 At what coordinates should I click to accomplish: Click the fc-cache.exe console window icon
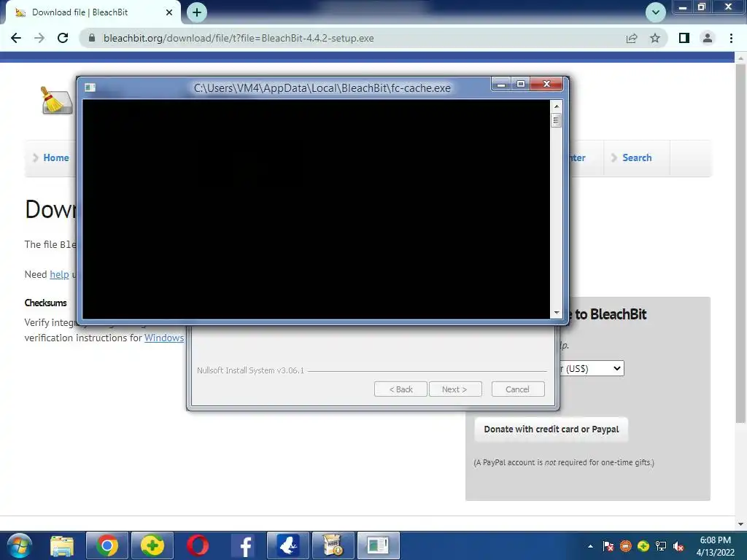coord(90,87)
